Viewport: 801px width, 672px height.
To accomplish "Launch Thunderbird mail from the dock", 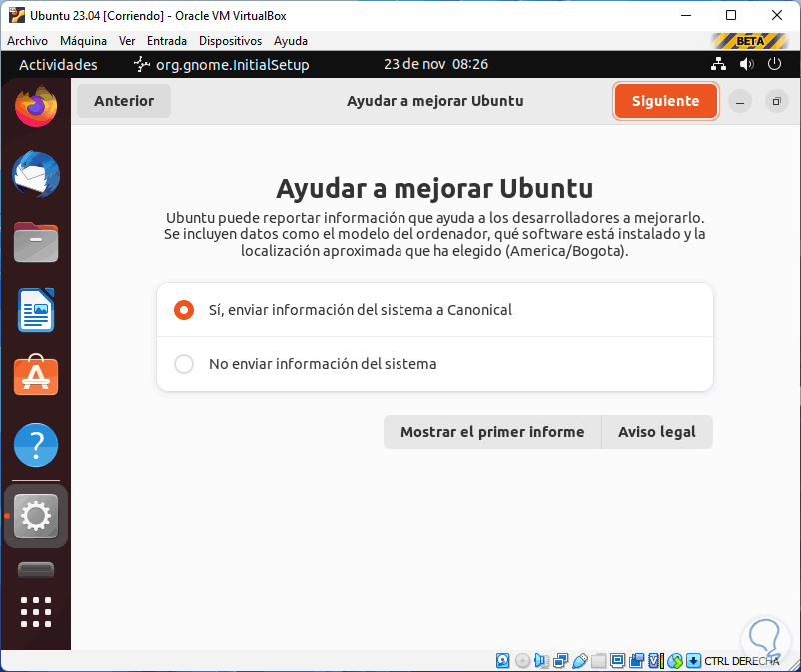I will (36, 174).
